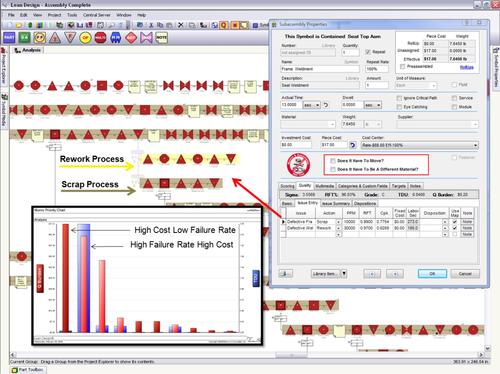Pick the yellow circle OP symbol

pos(85,38)
